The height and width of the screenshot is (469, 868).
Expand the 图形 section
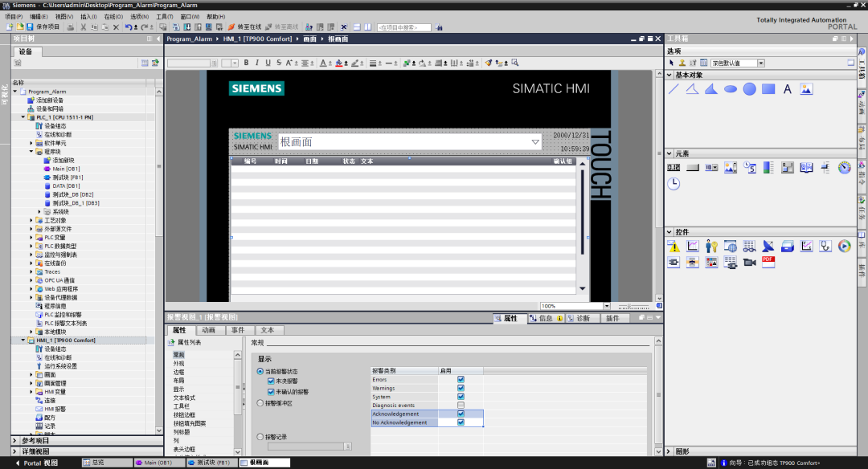coord(669,451)
